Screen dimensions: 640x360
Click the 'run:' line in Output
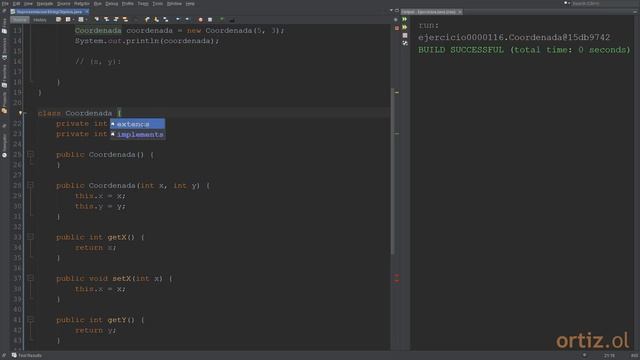pos(428,25)
